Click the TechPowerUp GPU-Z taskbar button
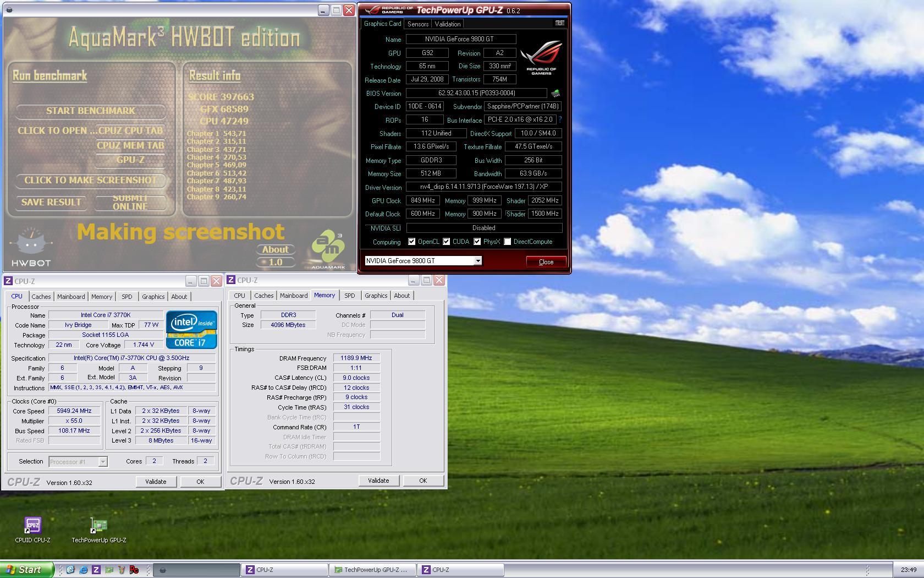Image resolution: width=924 pixels, height=578 pixels. coord(372,570)
